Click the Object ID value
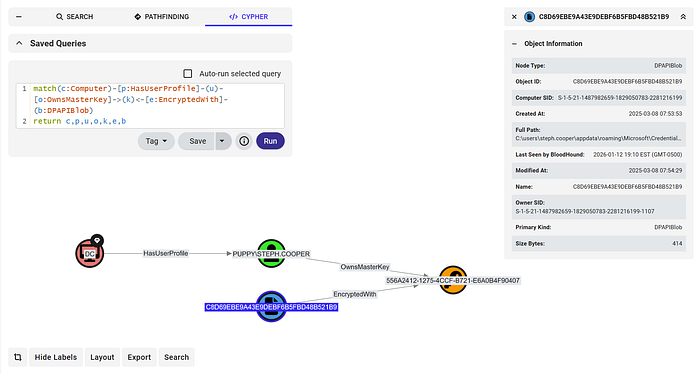 [x=627, y=82]
